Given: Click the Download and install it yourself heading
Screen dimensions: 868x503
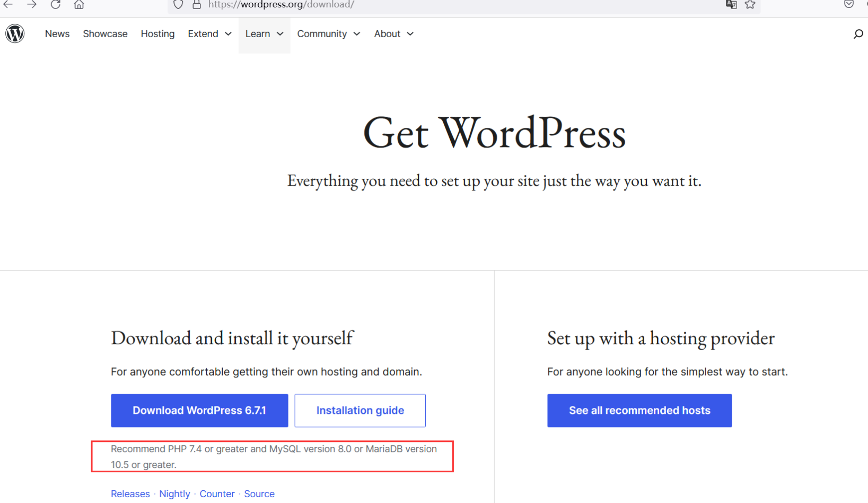Looking at the screenshot, I should coord(232,338).
